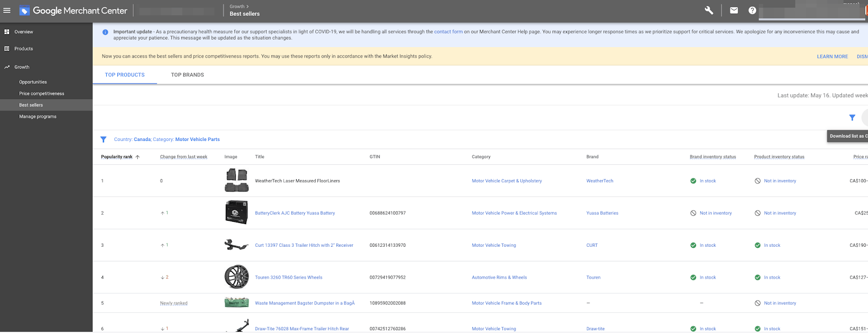This screenshot has height=333, width=868.
Task: Select the Top Products tab
Action: coord(125,75)
